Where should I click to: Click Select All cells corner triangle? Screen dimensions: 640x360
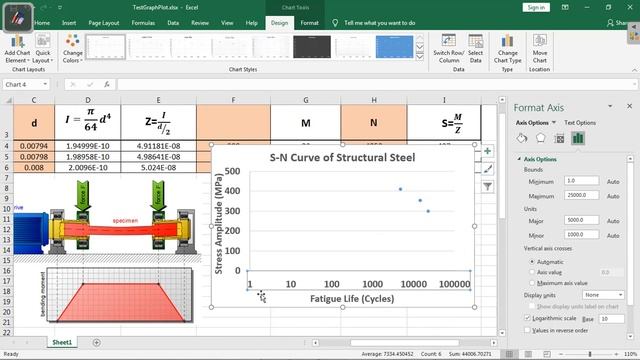[8, 100]
